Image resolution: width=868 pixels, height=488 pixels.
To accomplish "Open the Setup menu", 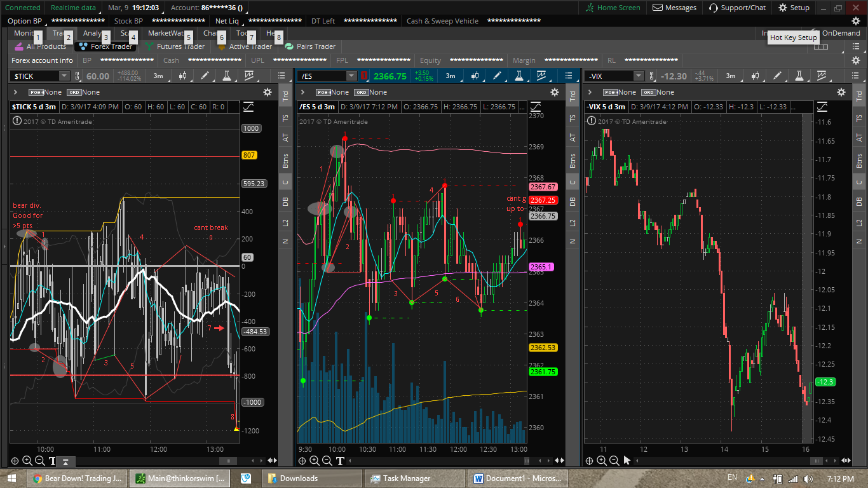I will [794, 8].
